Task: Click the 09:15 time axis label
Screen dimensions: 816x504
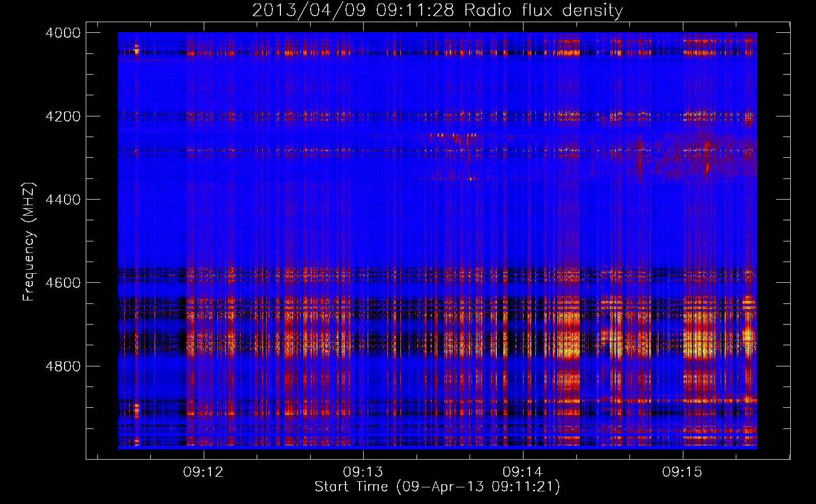Action: [682, 472]
